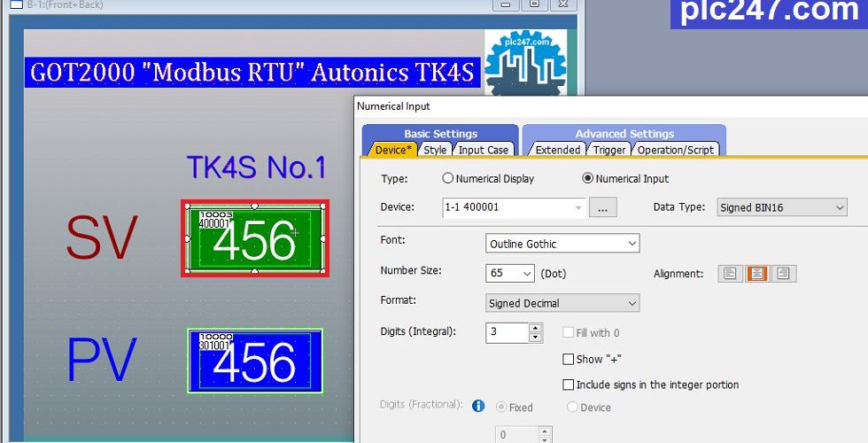
Task: Select the Numerical Input radio option
Action: pos(587,178)
